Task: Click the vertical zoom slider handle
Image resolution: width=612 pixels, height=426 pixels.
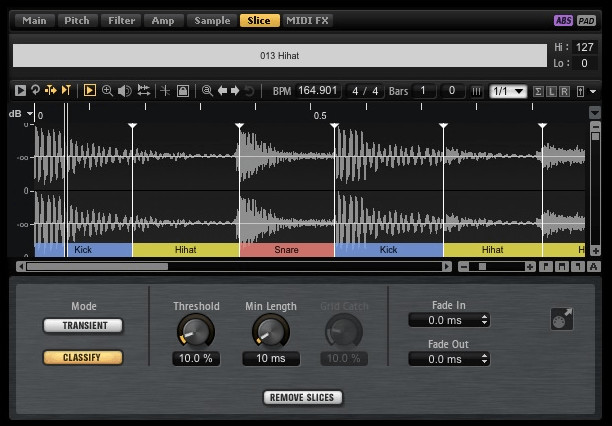Action: click(x=595, y=136)
